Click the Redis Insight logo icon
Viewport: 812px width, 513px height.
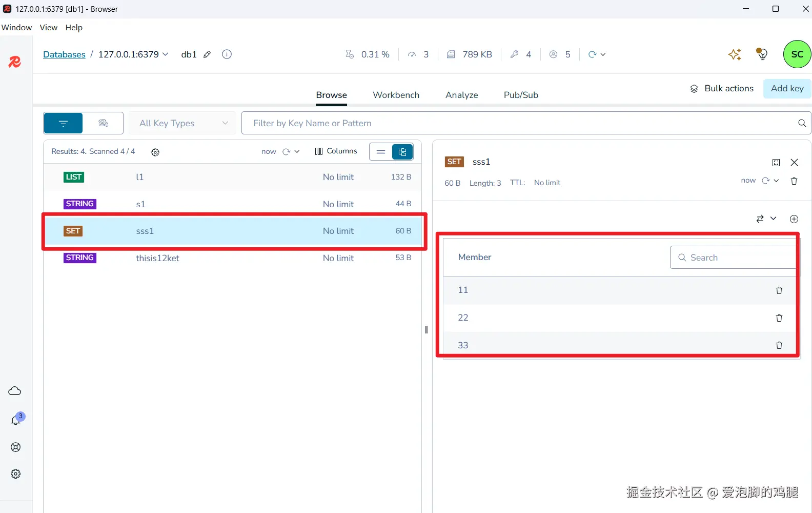tap(15, 62)
